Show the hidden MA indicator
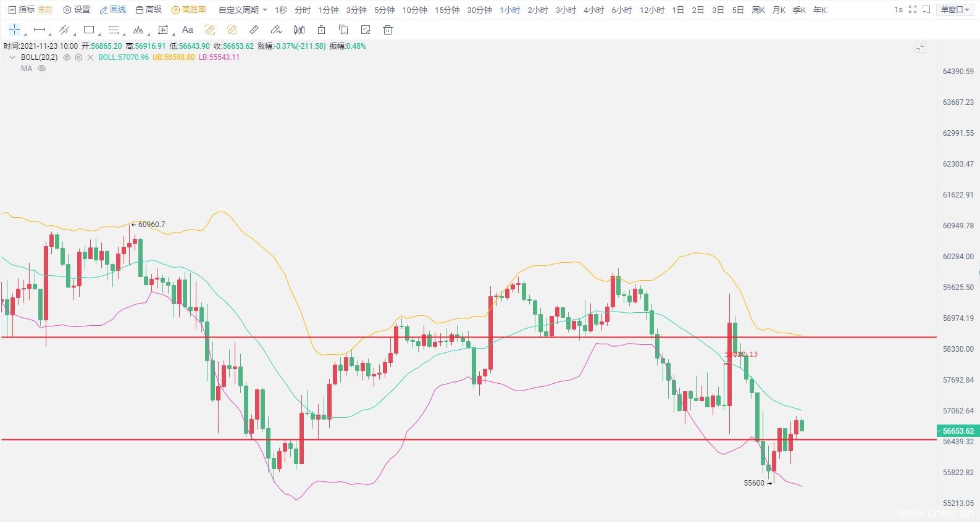Image resolution: width=980 pixels, height=522 pixels. click(x=42, y=68)
